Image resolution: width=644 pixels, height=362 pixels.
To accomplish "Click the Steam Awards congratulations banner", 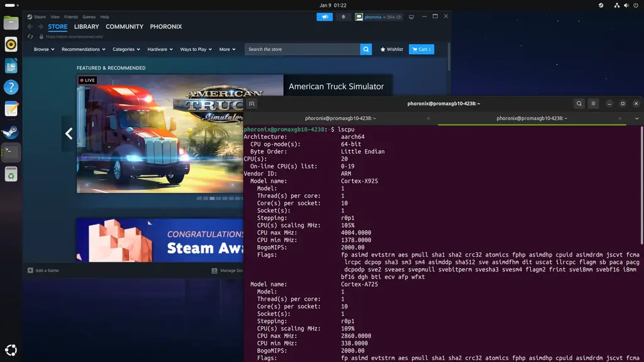I will [x=160, y=240].
